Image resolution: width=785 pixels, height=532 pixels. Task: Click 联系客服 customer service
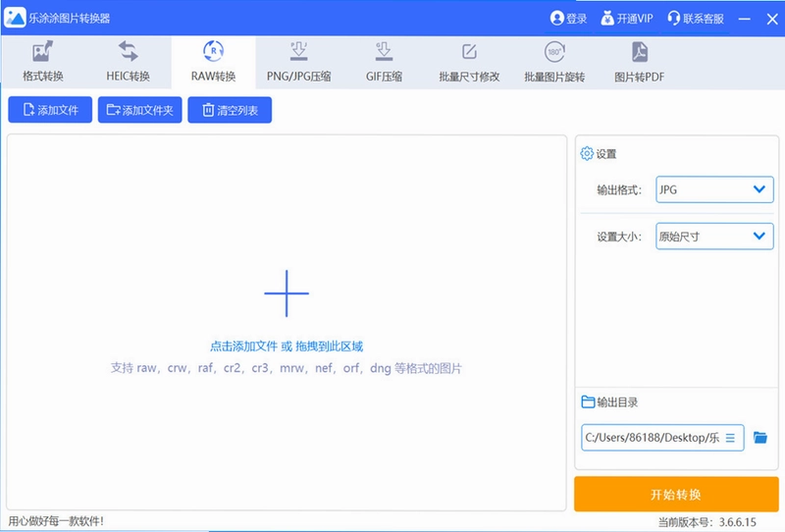point(696,19)
